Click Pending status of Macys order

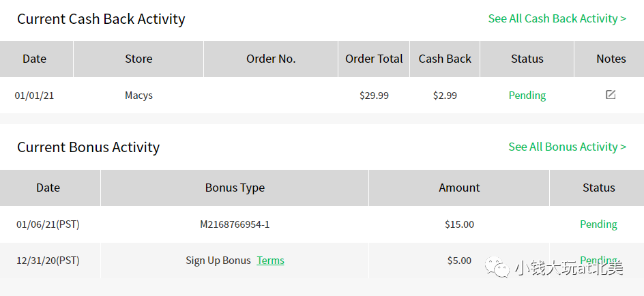pos(527,95)
